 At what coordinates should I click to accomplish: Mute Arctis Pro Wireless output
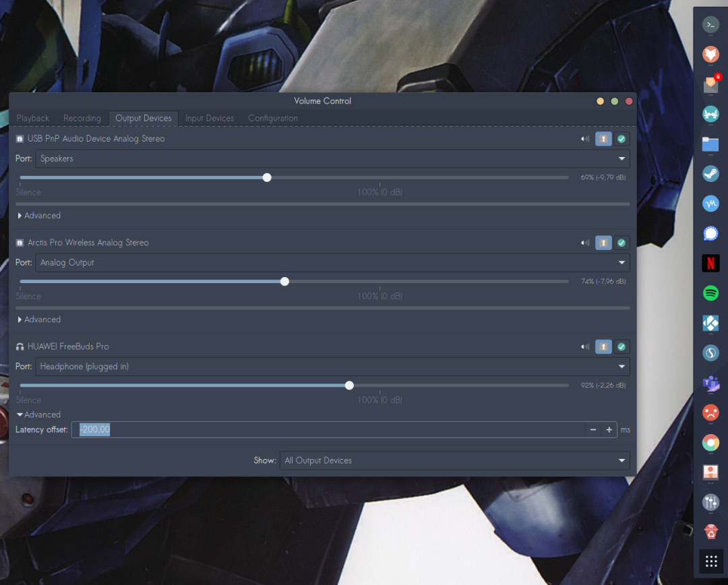click(585, 243)
